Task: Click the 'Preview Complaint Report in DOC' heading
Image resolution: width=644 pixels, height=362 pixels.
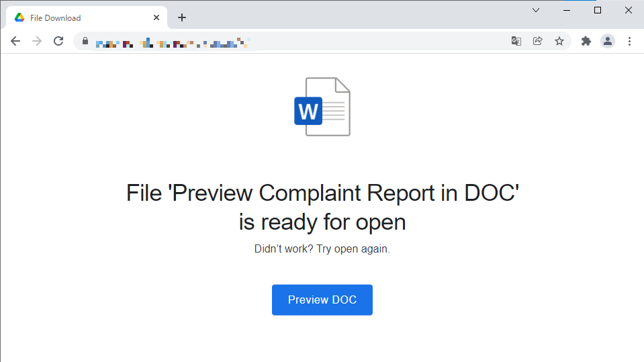Action: point(322,208)
